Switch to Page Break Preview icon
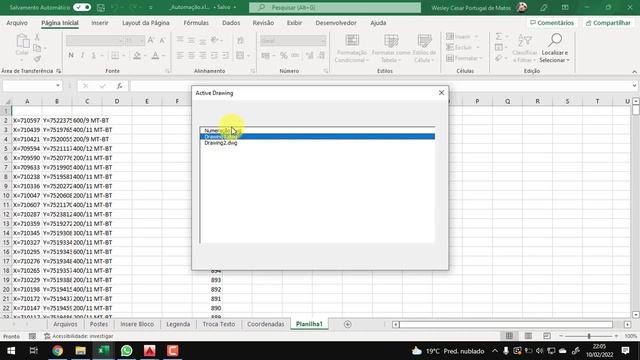The height and width of the screenshot is (360, 640). 547,336
